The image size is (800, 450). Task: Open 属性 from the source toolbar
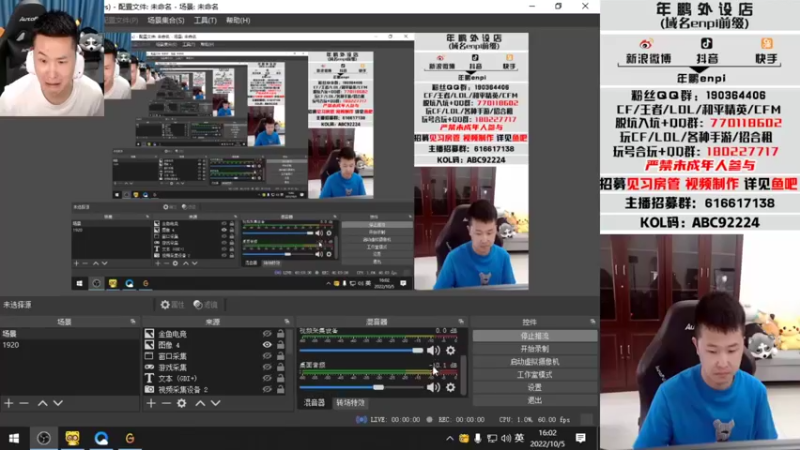pyautogui.click(x=172, y=305)
